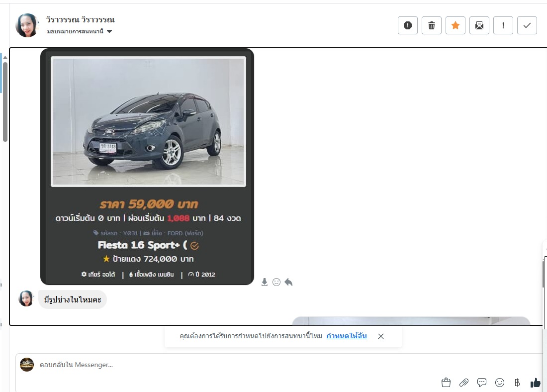Viewport: 547px width, 392px height.
Task: Open partially visible image message below
Action: pos(411,320)
